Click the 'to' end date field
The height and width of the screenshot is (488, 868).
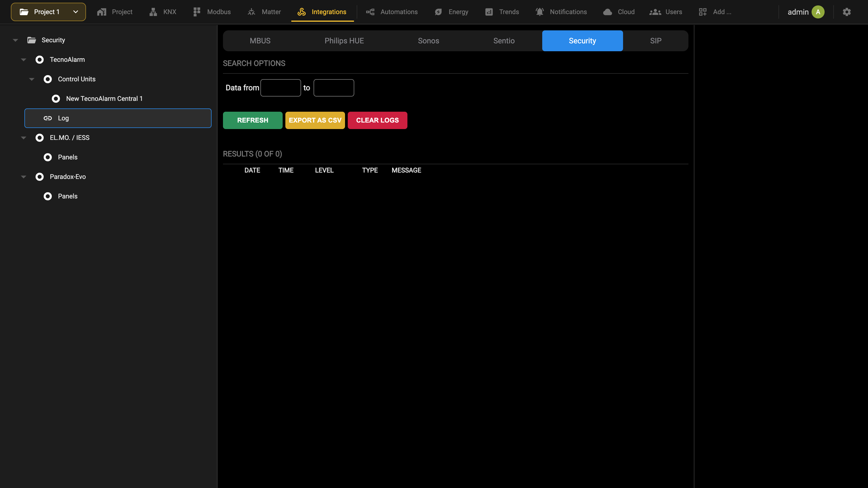(334, 88)
